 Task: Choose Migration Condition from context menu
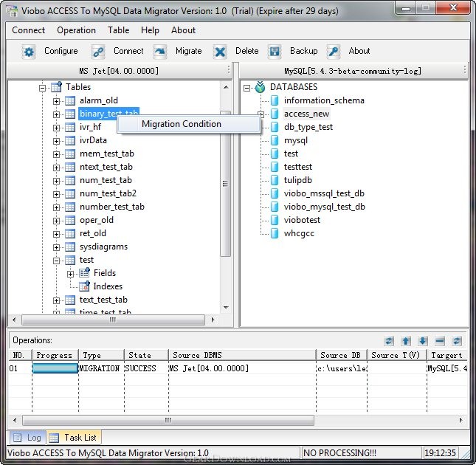188,124
